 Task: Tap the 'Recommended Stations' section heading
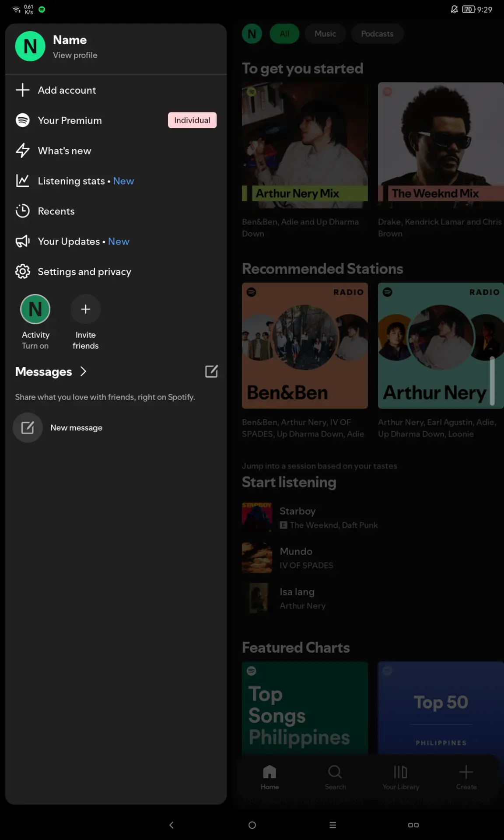point(322,269)
